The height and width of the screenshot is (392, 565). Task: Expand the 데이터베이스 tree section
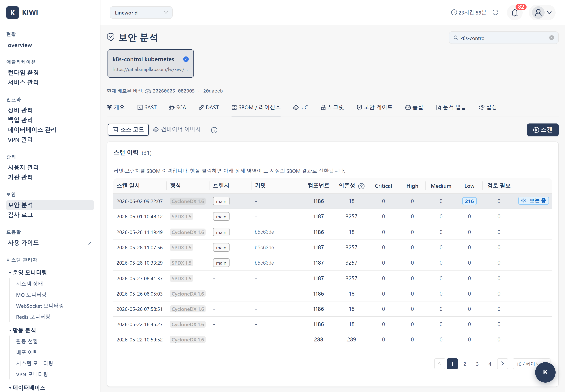click(10, 388)
